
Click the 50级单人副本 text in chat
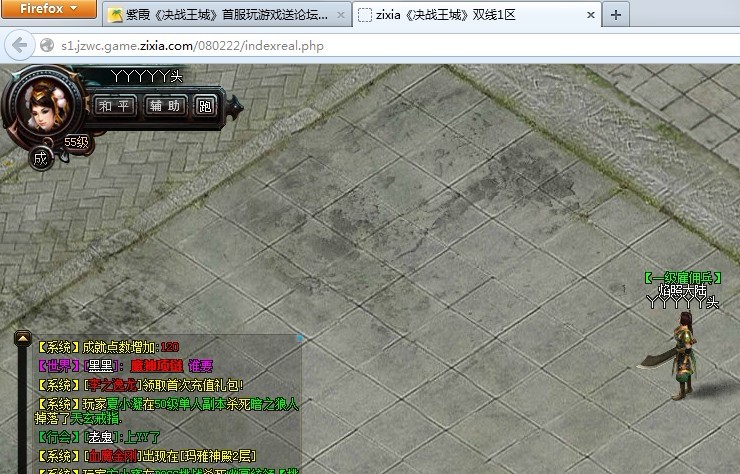(x=189, y=404)
